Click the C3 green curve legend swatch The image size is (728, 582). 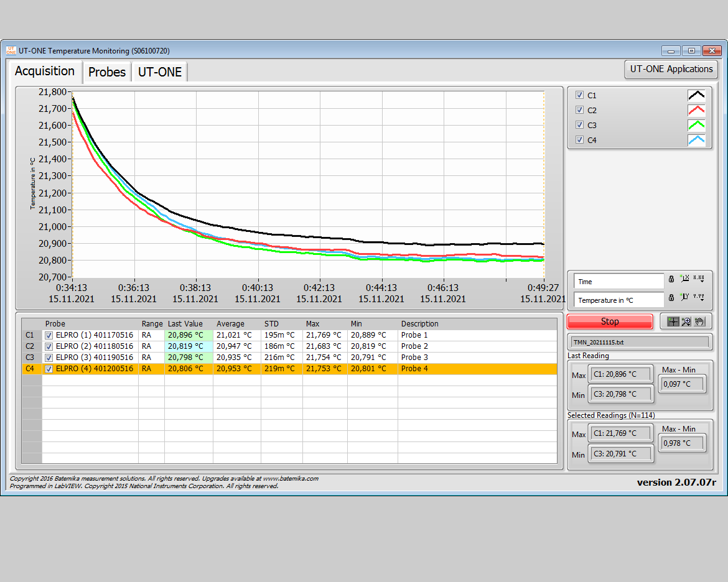click(696, 124)
